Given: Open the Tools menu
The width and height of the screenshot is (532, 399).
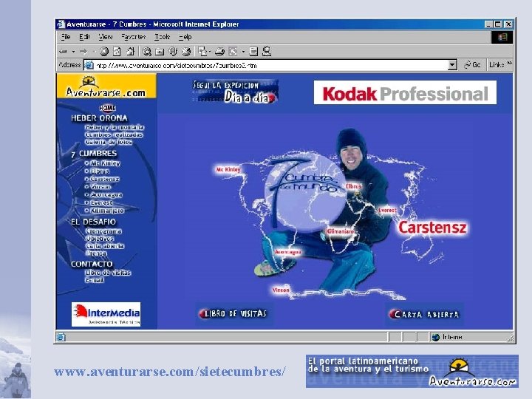Looking at the screenshot, I should [162, 37].
